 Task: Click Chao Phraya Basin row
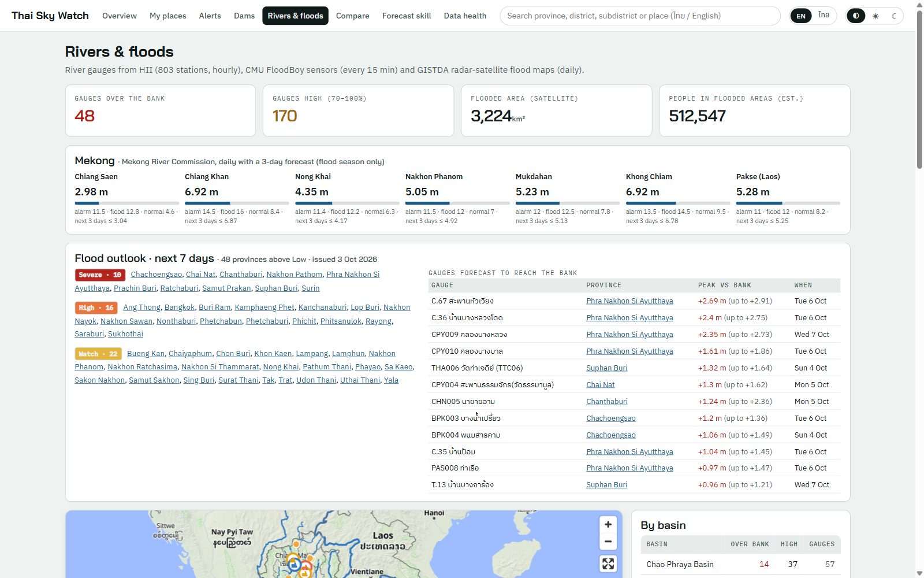pyautogui.click(x=740, y=565)
